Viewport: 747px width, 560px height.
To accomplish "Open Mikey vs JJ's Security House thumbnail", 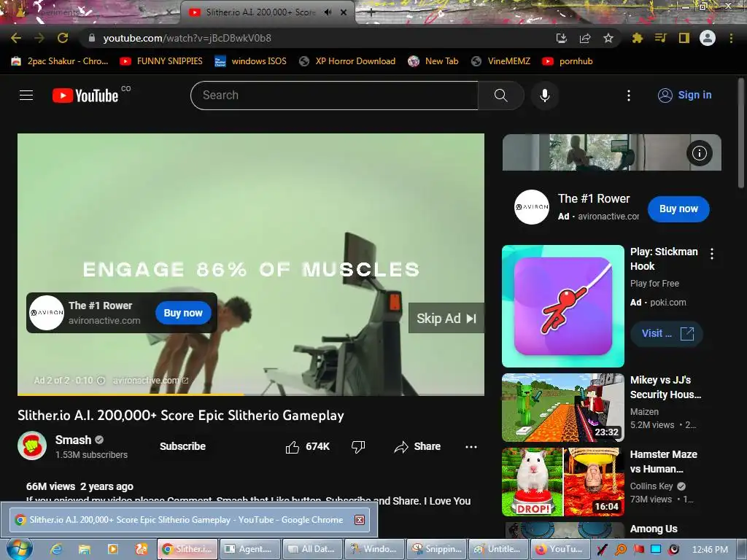I will pyautogui.click(x=563, y=408).
